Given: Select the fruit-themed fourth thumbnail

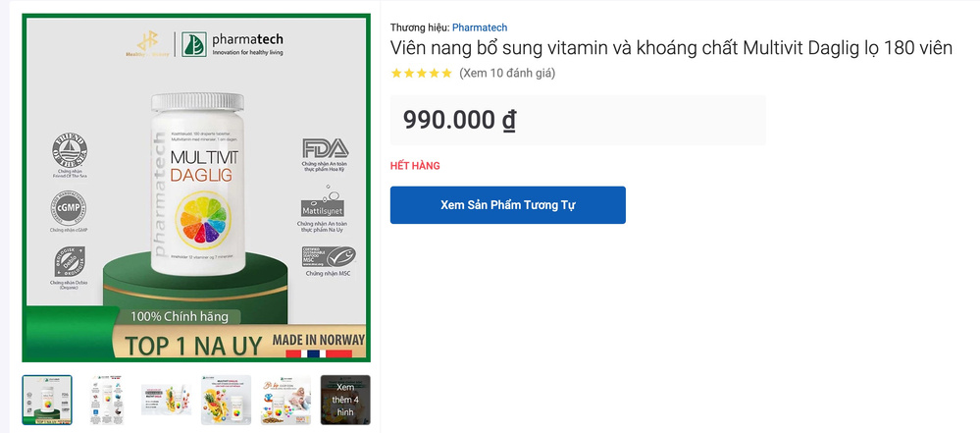Looking at the screenshot, I should pos(226,400).
